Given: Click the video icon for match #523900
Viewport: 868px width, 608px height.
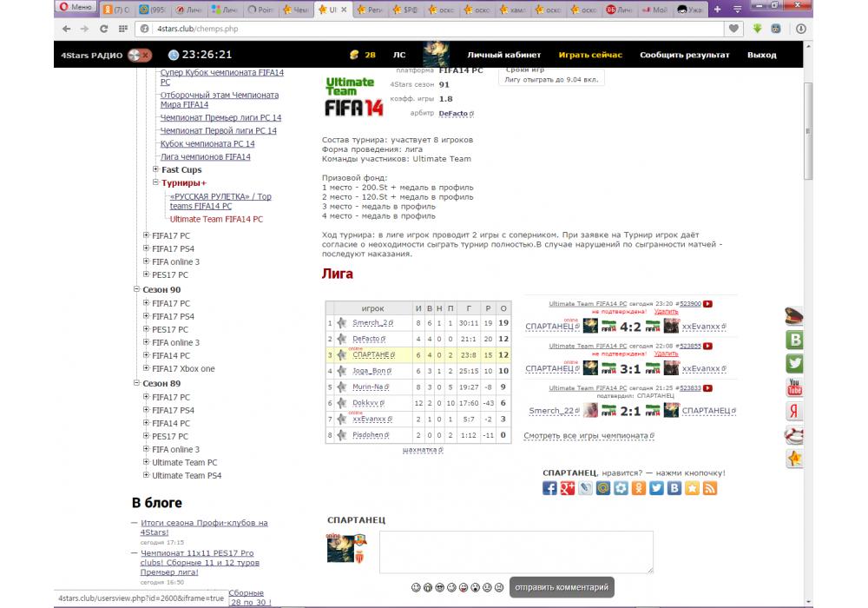Looking at the screenshot, I should click(x=708, y=303).
